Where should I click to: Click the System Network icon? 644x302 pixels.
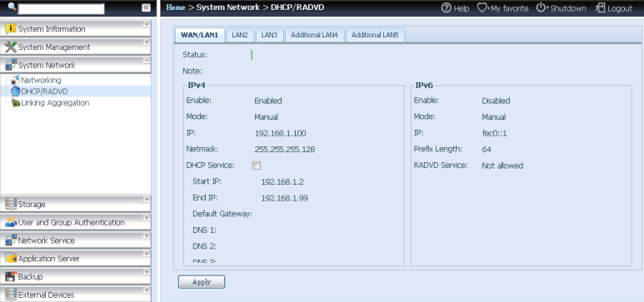point(10,65)
